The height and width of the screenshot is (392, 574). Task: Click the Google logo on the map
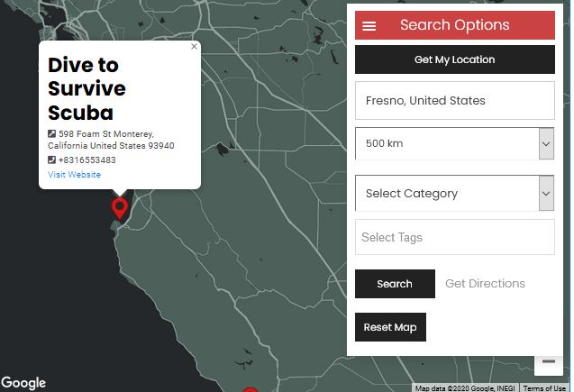[x=23, y=383]
